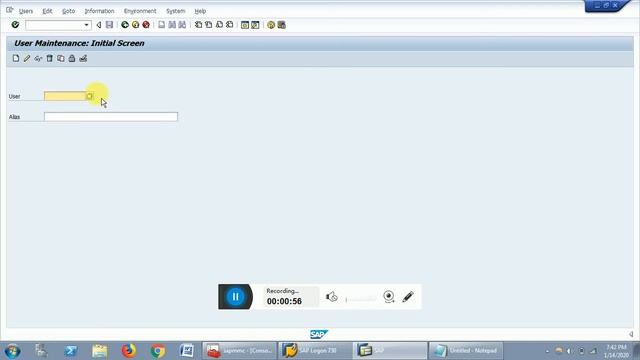Click the yellow Exit icon
This screenshot has height=360, width=640.
pyautogui.click(x=136, y=25)
